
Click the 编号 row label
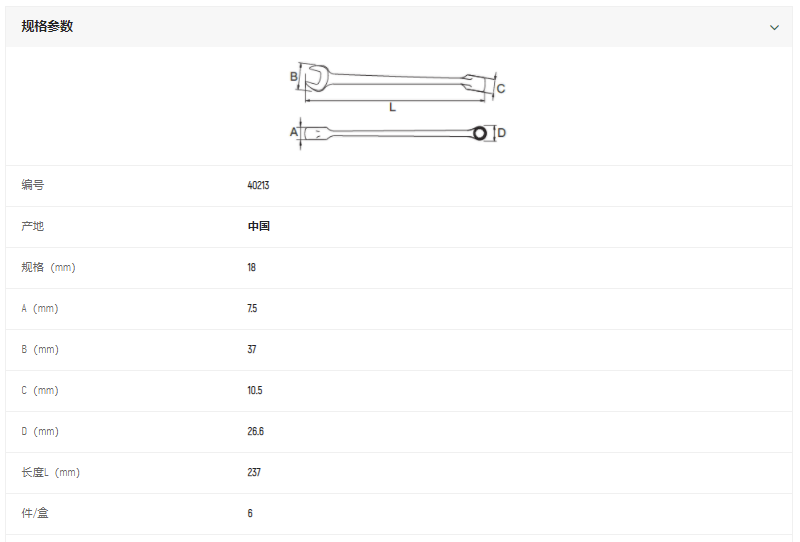point(33,185)
